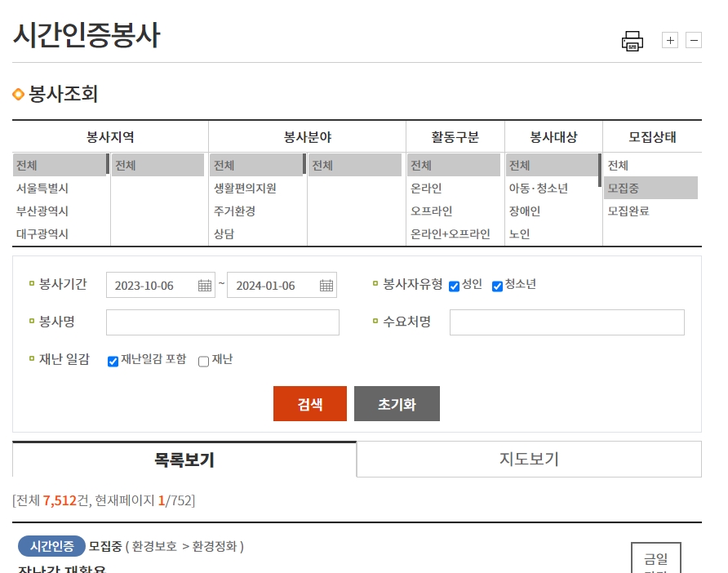The width and height of the screenshot is (728, 573).
Task: Disable the 재난일감 포함 checkbox
Action: (113, 360)
